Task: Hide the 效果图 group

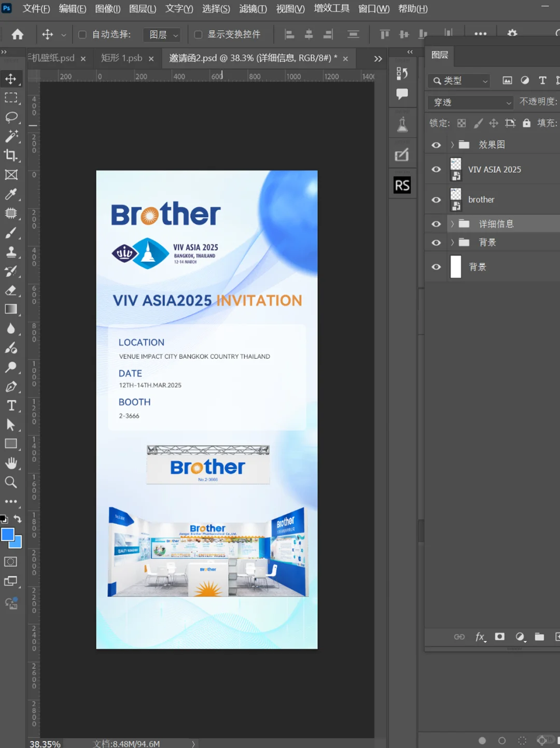Action: pyautogui.click(x=436, y=145)
